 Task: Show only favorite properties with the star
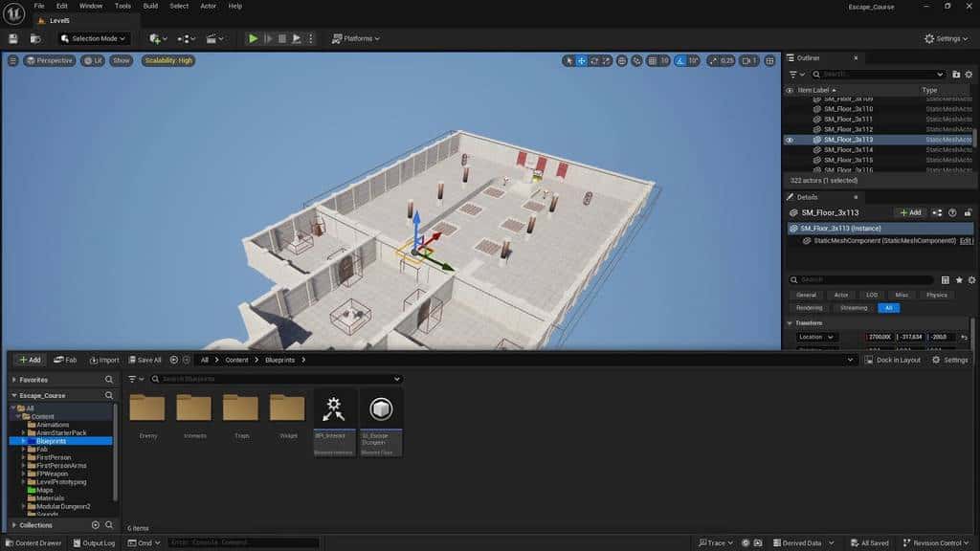(x=959, y=280)
